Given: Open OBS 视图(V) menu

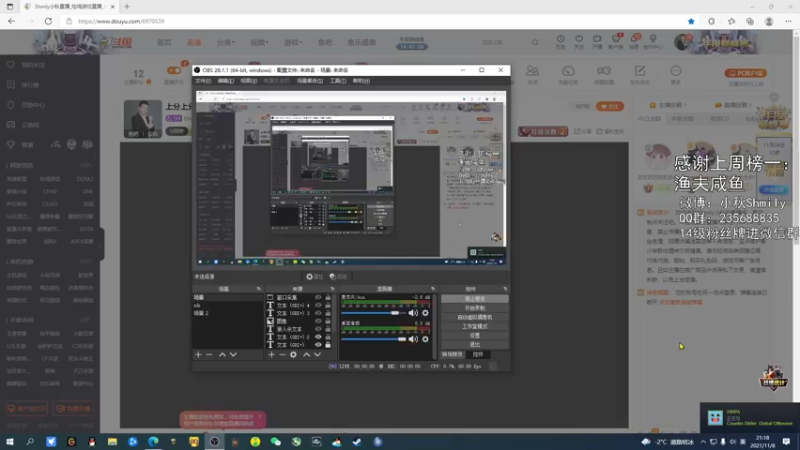Looking at the screenshot, I should tap(248, 81).
